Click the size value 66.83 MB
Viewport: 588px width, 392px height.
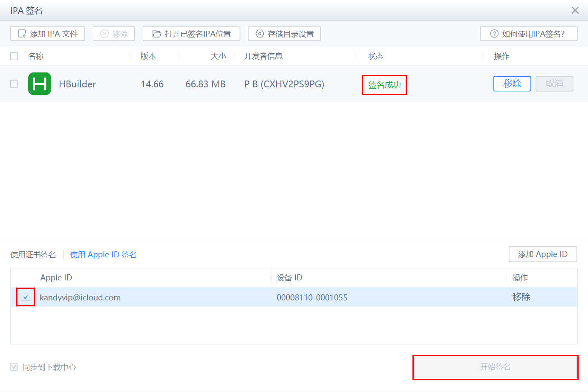tap(205, 84)
